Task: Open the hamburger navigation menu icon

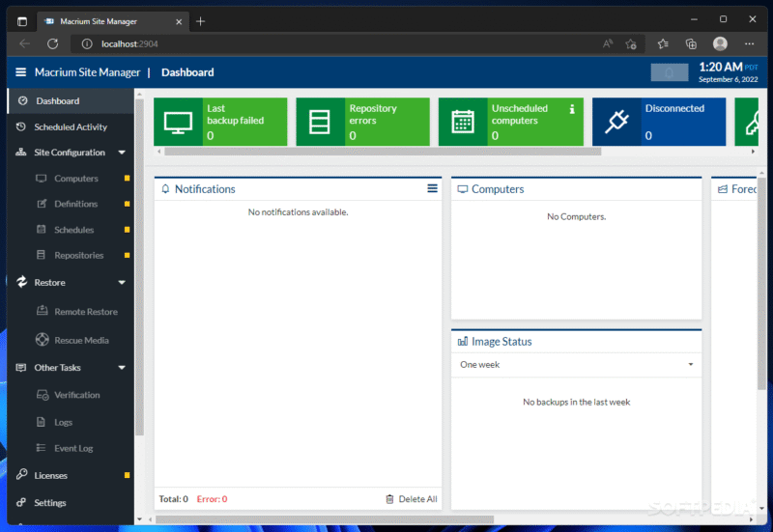Action: pos(21,72)
